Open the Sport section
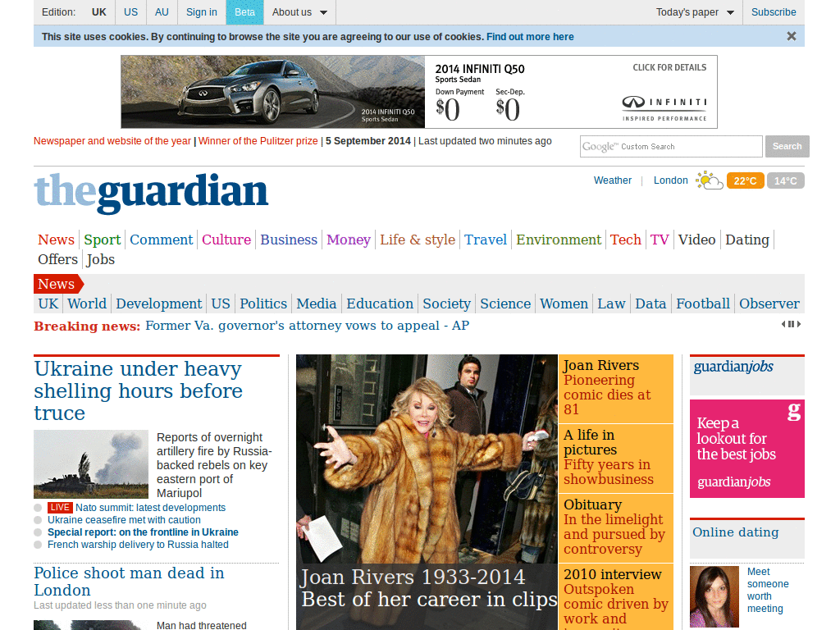The width and height of the screenshot is (840, 630). pyautogui.click(x=103, y=240)
